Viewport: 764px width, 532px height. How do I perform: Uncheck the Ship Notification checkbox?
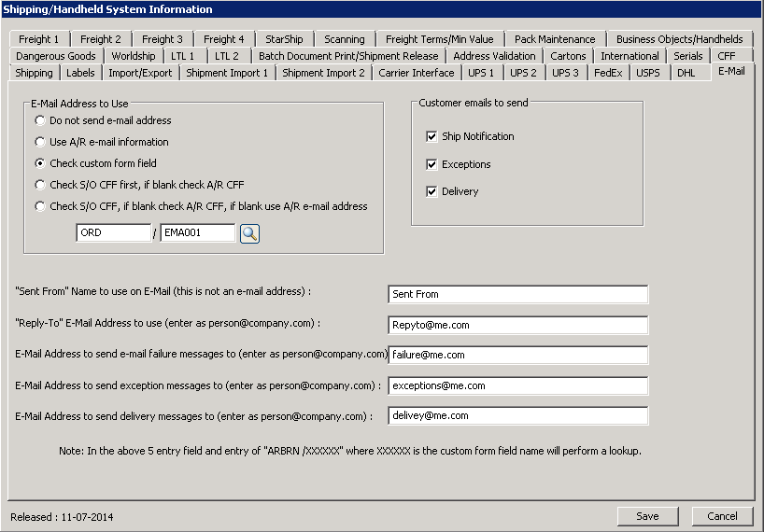[x=432, y=136]
